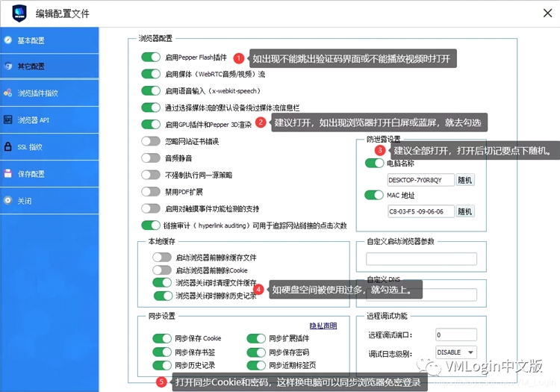This screenshot has height=392, width=560.
Task: Click the 自定义启动浏览器参数 input field
Action: pos(421,259)
